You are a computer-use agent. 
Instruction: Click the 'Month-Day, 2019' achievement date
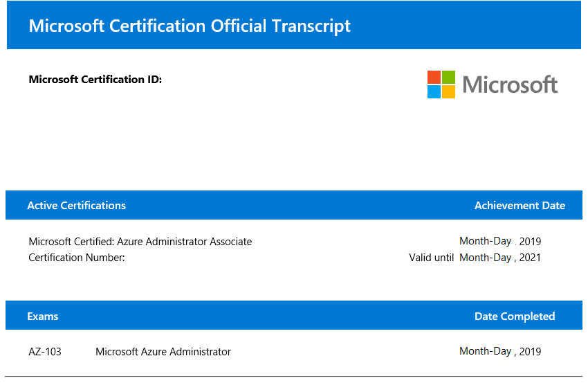(500, 241)
